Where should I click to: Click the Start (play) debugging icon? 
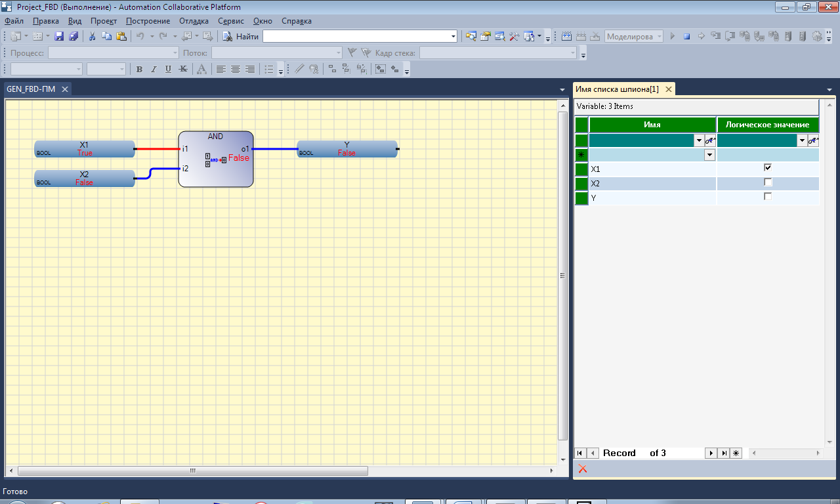673,36
